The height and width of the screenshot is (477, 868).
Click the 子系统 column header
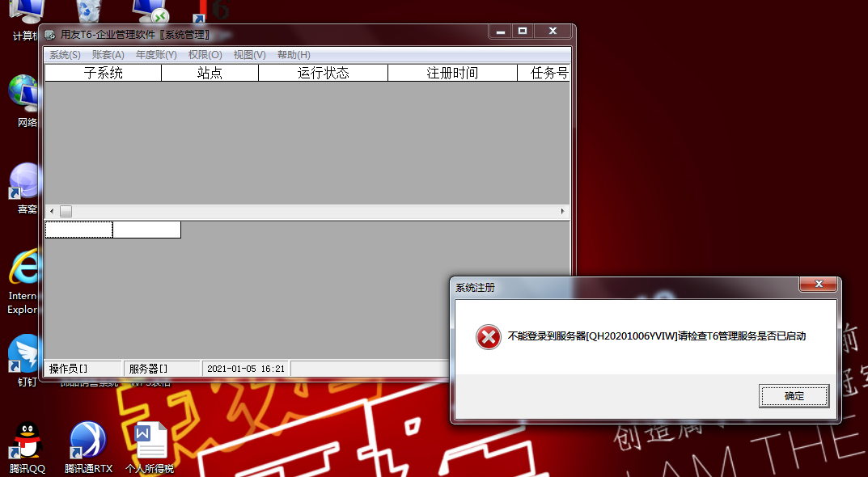(x=103, y=73)
